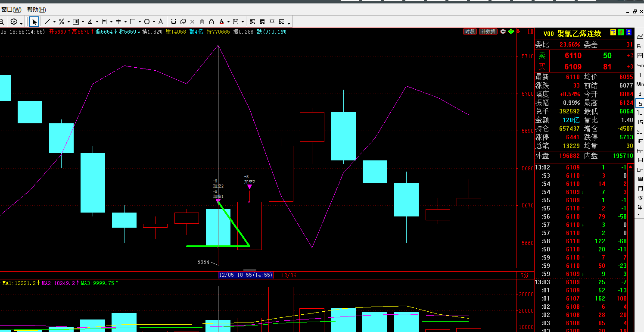This screenshot has height=332, width=644.
Task: Open the settings gear icon
Action: click(14, 22)
